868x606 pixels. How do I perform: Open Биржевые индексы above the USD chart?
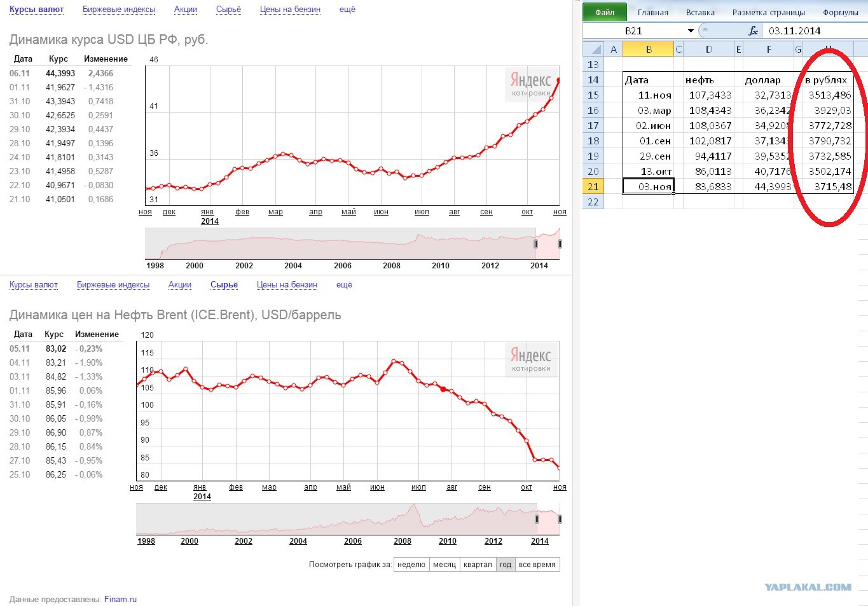pos(119,10)
